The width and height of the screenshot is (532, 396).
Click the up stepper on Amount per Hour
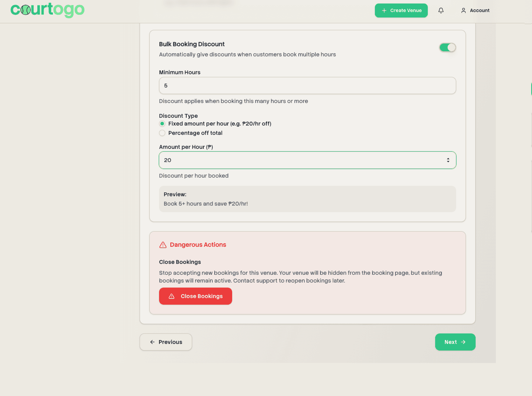coord(448,158)
